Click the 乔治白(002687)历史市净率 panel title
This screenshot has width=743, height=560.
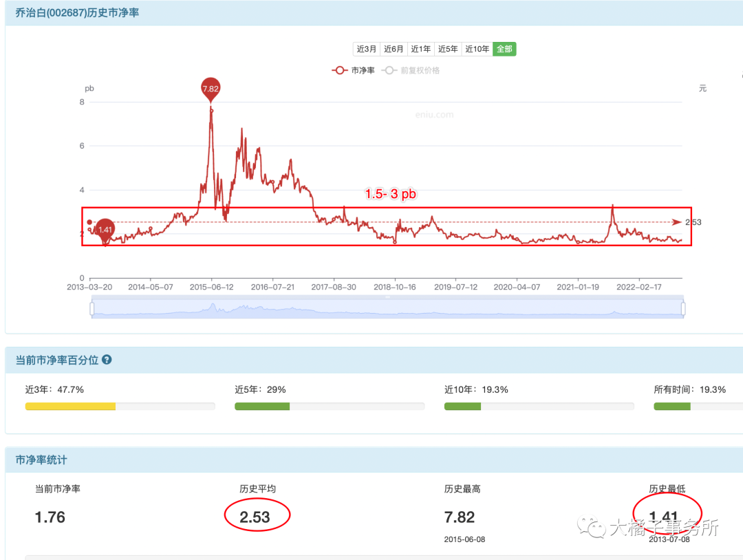click(x=78, y=12)
